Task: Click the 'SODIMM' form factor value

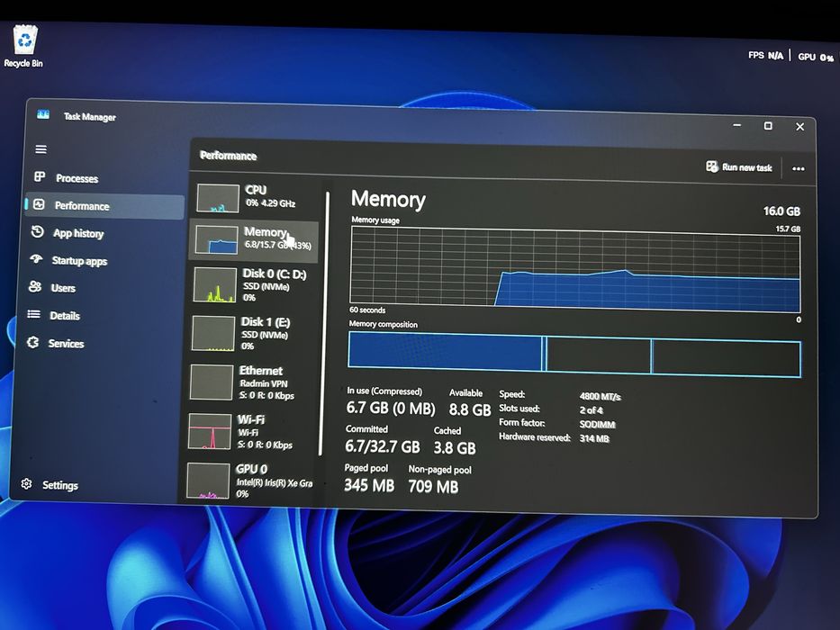Action: coord(597,424)
